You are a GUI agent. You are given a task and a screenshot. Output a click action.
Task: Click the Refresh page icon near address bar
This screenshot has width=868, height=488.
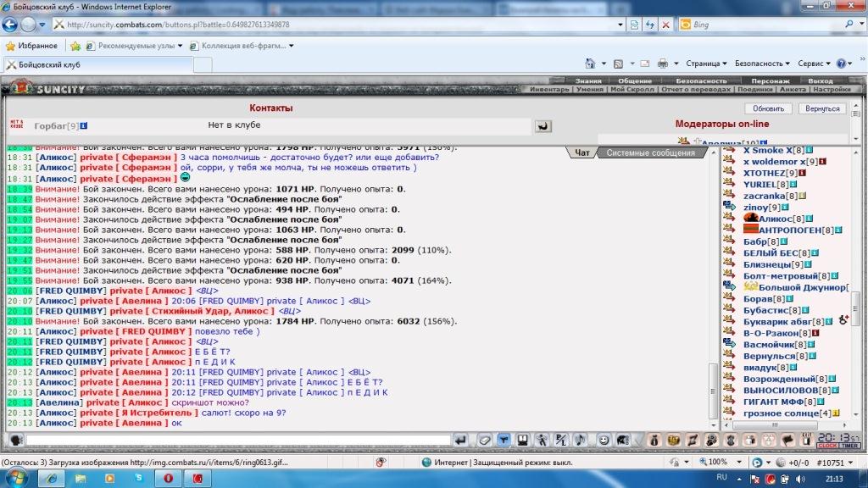650,25
